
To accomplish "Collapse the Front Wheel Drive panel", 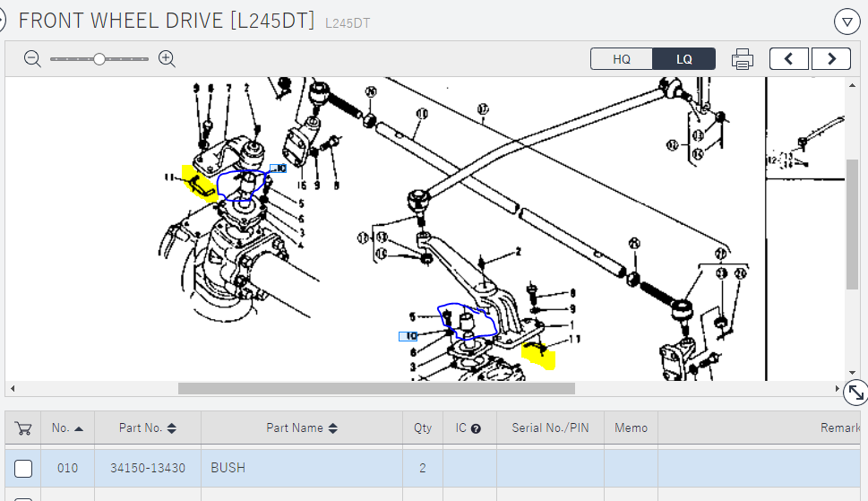I will coord(847,21).
